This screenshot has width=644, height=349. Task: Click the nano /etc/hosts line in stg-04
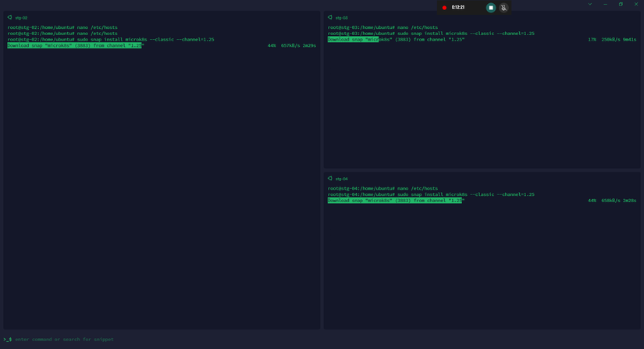tap(382, 188)
